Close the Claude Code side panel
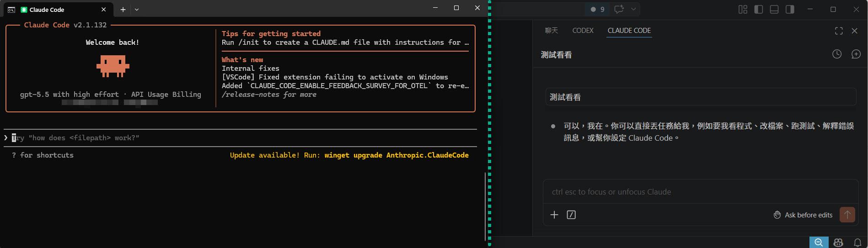868x248 pixels. point(854,31)
